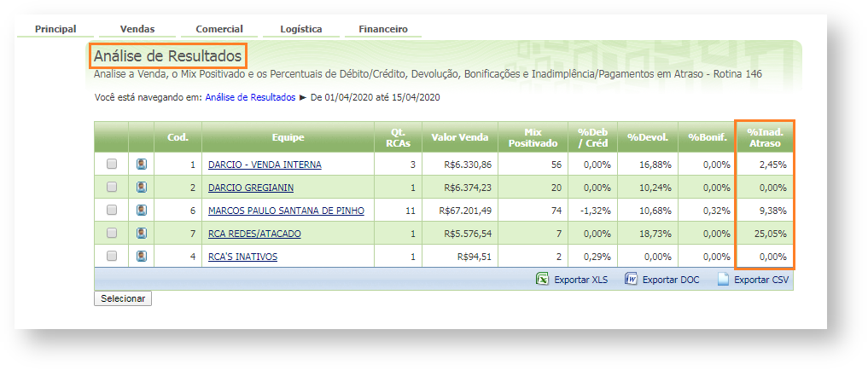Open the DARCIO GREGIANIN team link
This screenshot has height=370, width=868.
pos(251,188)
